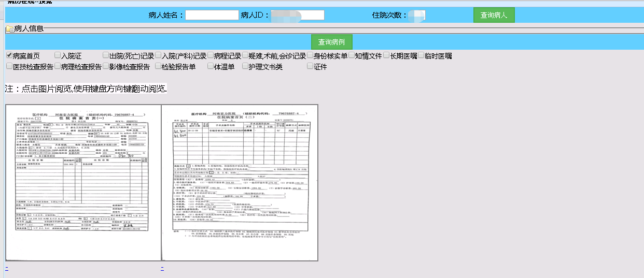Click the 注：点击图片阅览 instruction text
The image size is (644, 278).
(86, 89)
